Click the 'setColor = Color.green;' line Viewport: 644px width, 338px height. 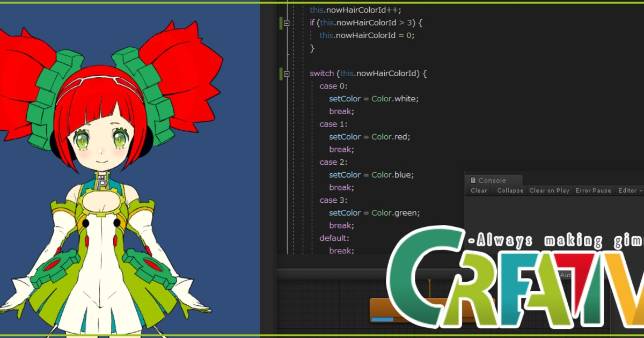click(374, 213)
